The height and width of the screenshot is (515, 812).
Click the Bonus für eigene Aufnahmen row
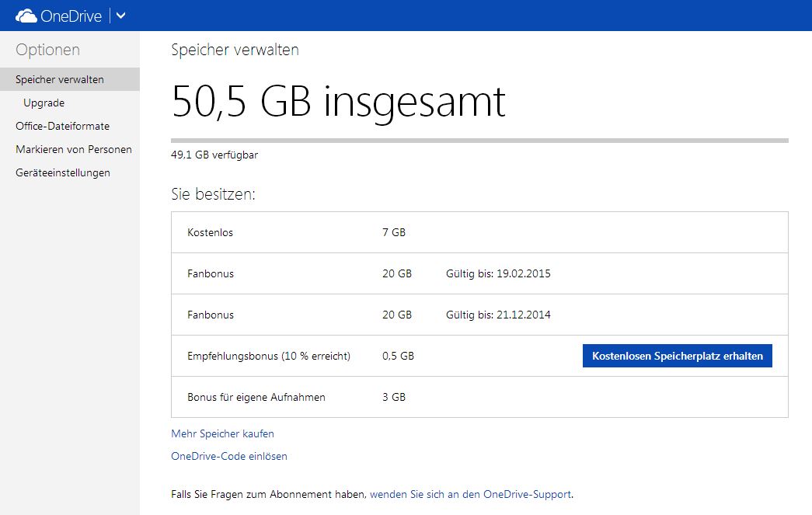pyautogui.click(x=479, y=397)
